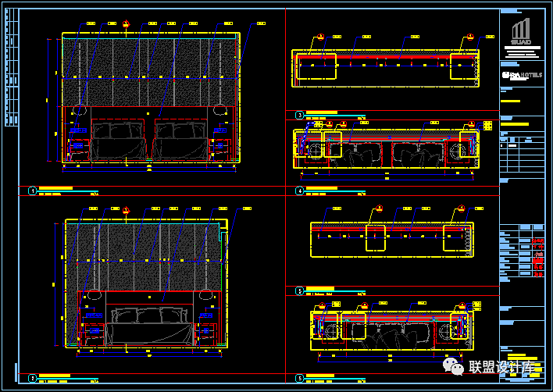Click red section marker above top-left elevation
The image size is (553, 392).
click(126, 25)
